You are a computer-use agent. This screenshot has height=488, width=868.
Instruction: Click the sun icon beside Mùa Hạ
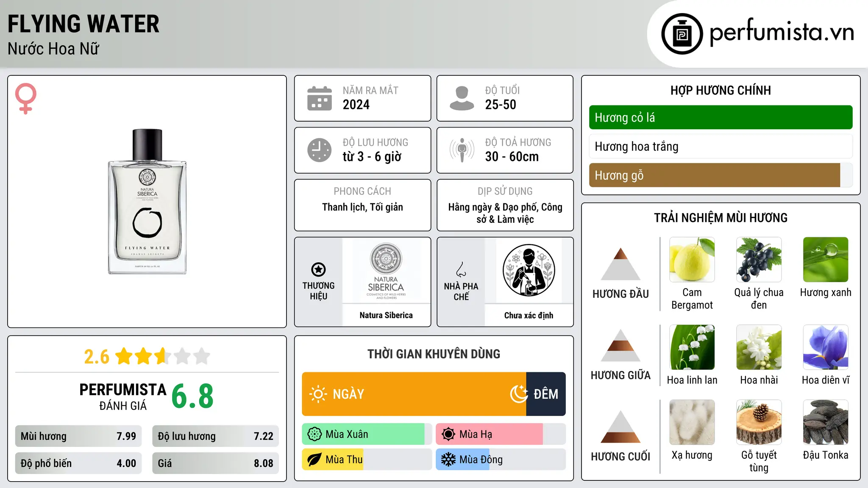tap(448, 434)
